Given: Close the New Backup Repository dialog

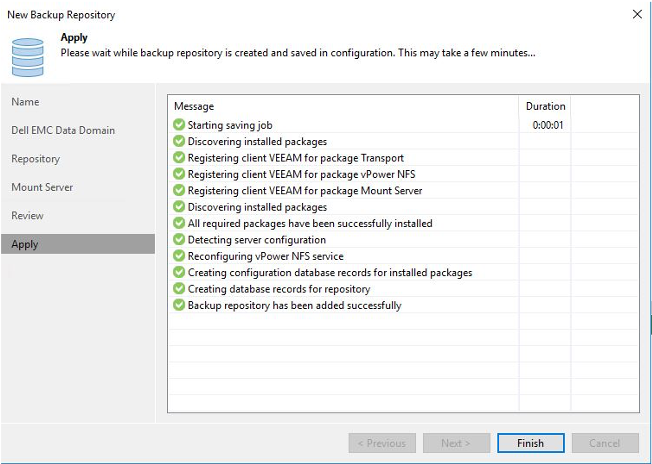Looking at the screenshot, I should tap(637, 14).
